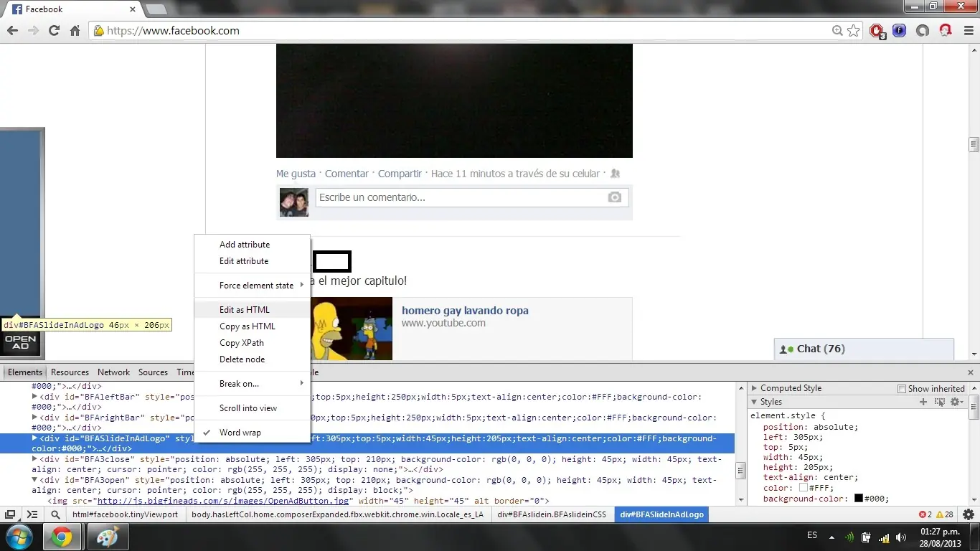Click the address bar URL
This screenshot has height=551, width=980.
coord(173,31)
